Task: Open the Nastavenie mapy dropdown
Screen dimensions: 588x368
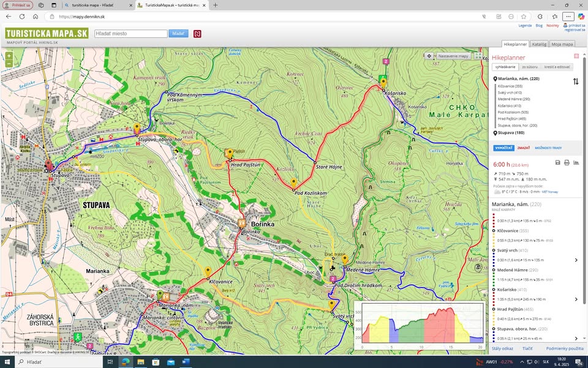Action: tap(453, 56)
